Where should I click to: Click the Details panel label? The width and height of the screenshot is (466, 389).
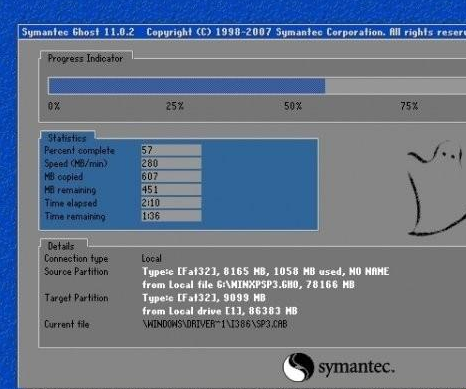pos(61,246)
